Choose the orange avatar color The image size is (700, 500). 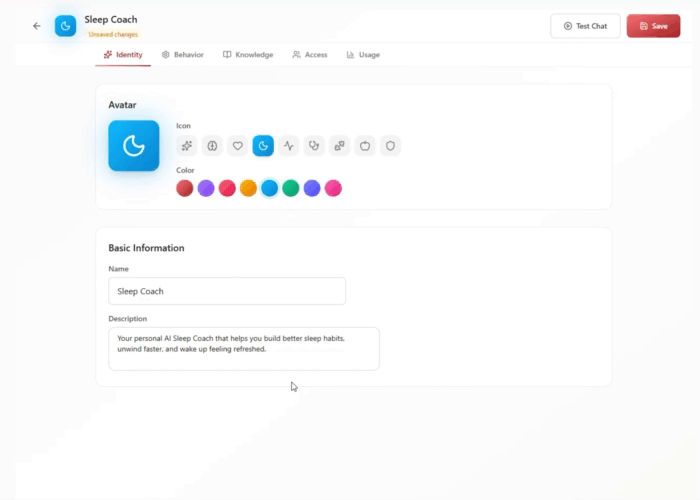[x=248, y=188]
